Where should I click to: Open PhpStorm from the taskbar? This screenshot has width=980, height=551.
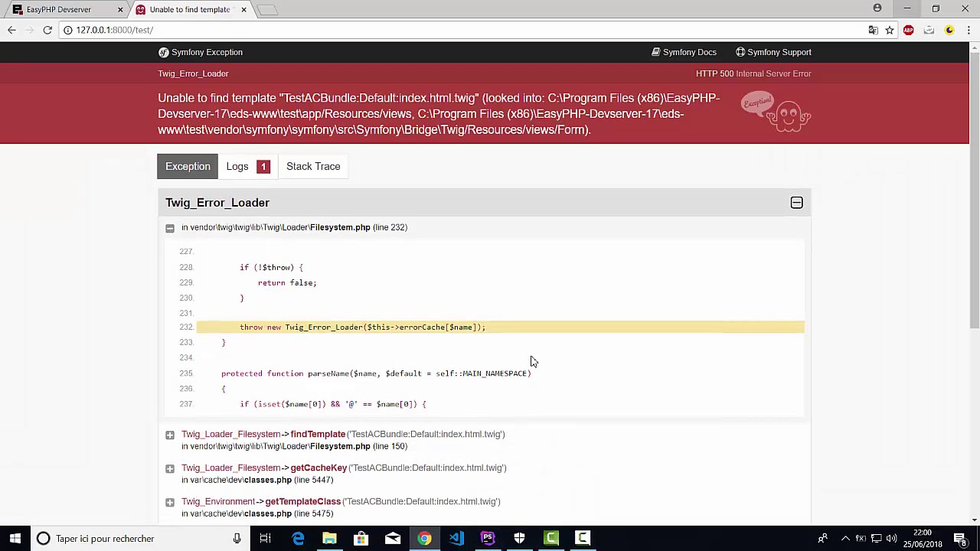(x=488, y=539)
